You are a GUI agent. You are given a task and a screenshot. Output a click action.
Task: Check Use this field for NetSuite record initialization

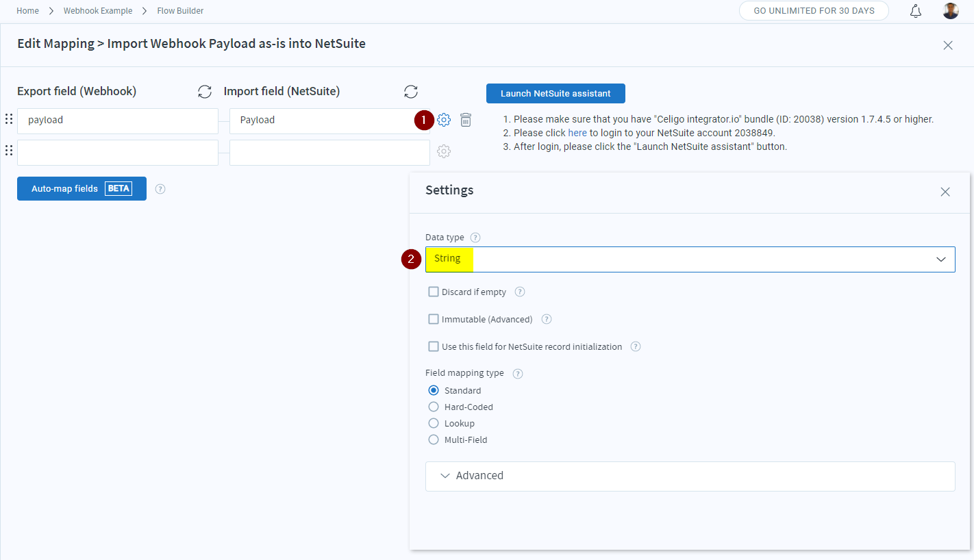pos(434,346)
